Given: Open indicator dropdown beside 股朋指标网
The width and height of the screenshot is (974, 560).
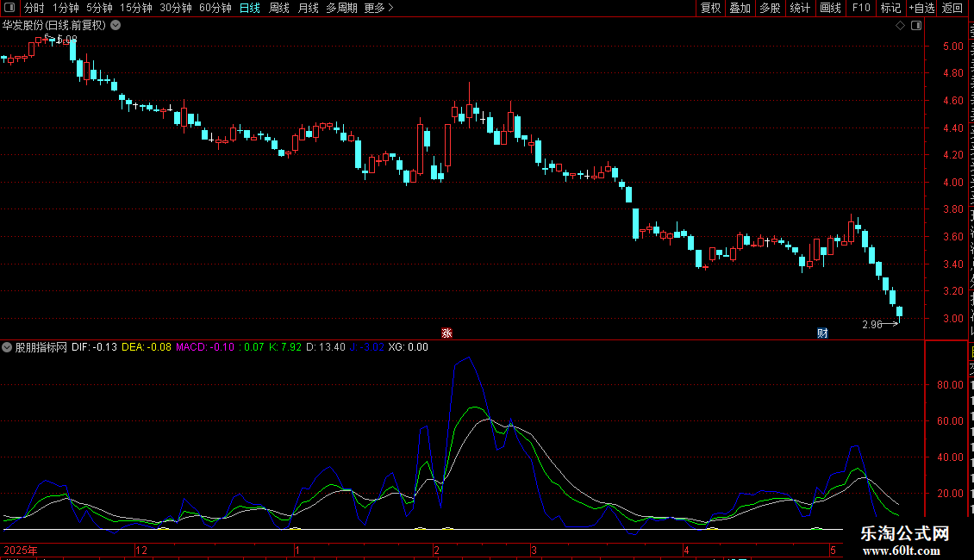Looking at the screenshot, I should (7, 347).
